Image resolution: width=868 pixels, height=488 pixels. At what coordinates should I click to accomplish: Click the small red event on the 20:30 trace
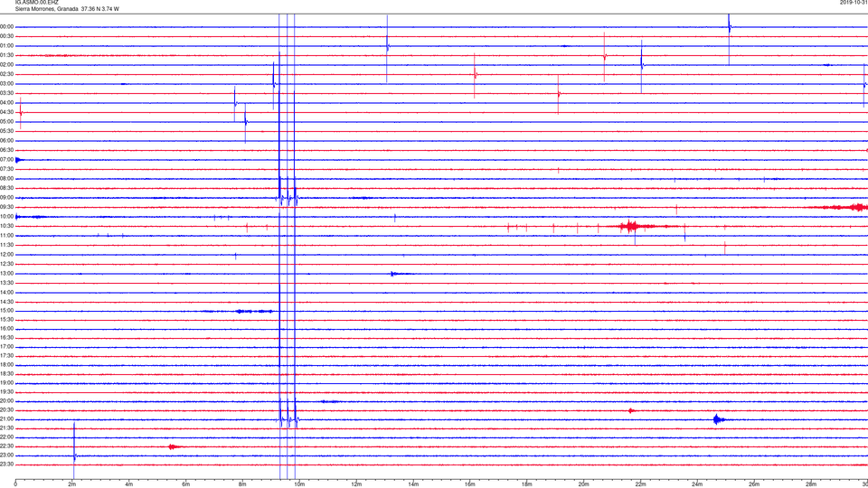click(631, 410)
